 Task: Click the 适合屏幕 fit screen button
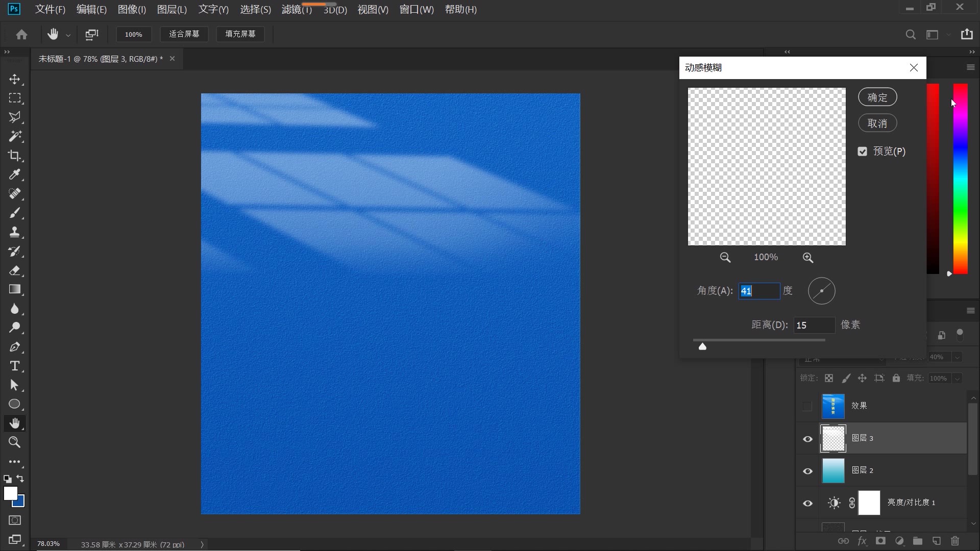[184, 34]
